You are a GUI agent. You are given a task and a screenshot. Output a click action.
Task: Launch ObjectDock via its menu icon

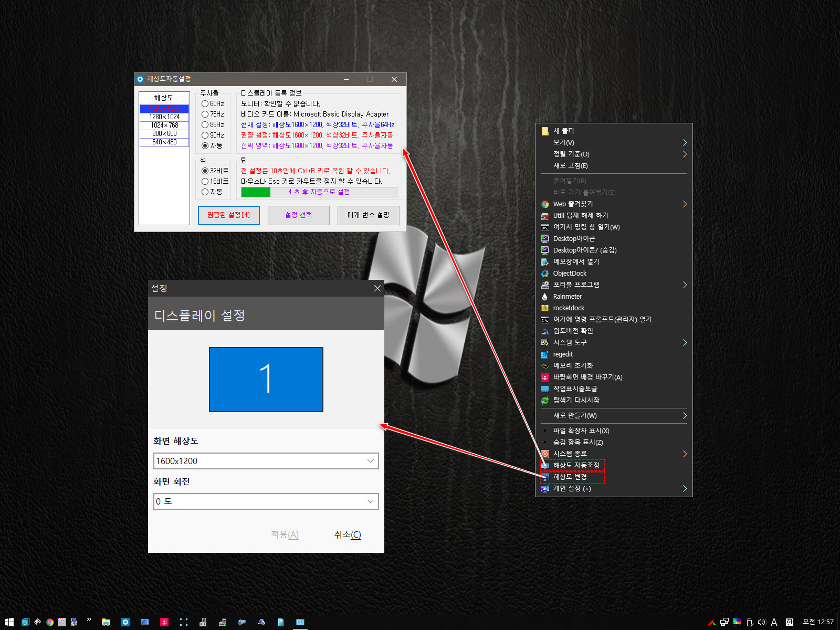pos(545,274)
